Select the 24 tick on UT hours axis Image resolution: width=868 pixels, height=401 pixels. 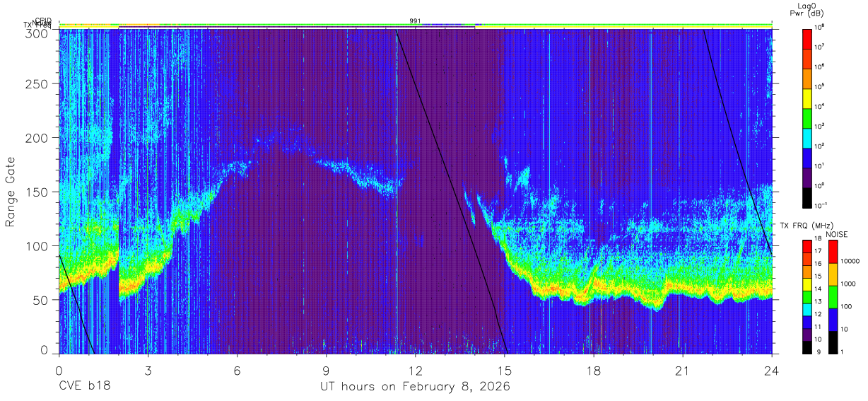[x=771, y=371]
